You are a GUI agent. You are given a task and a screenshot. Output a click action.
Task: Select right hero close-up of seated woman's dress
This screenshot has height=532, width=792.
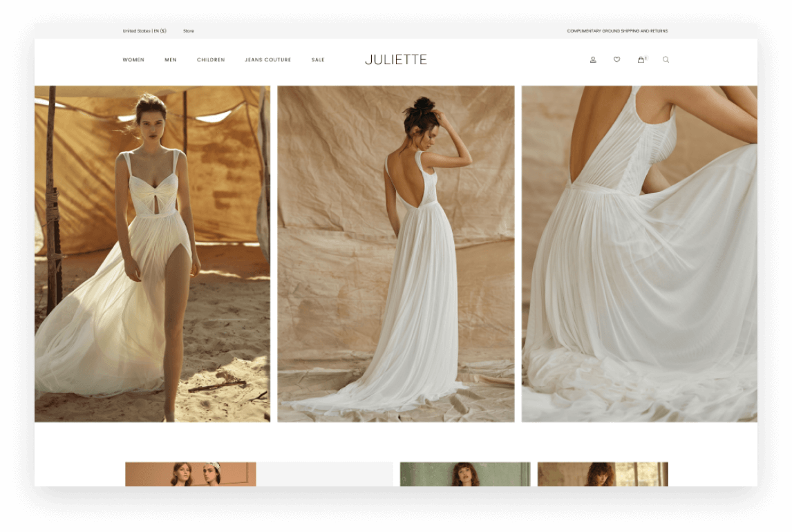(x=639, y=254)
